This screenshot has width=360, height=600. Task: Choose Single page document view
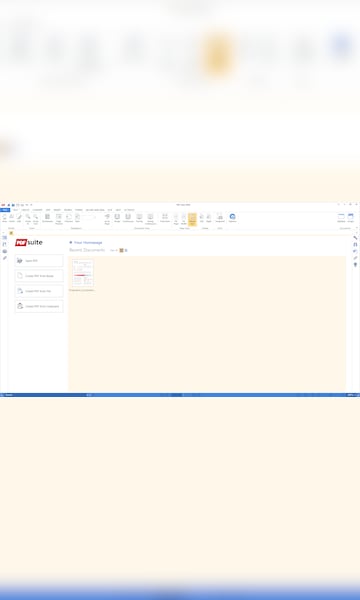click(117, 218)
